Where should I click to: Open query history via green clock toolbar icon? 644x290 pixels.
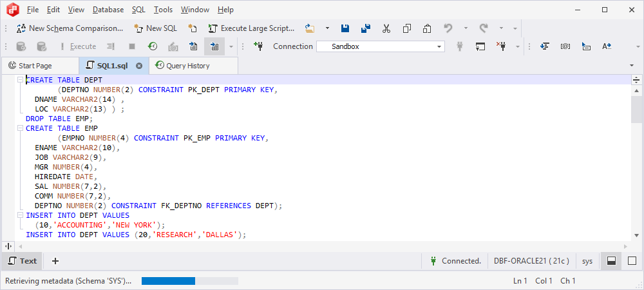(153, 46)
